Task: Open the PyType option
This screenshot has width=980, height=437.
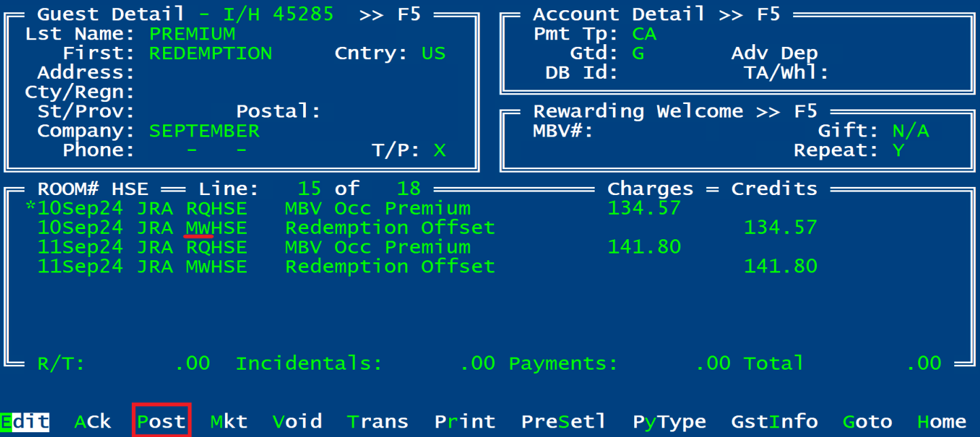Action: tap(669, 421)
